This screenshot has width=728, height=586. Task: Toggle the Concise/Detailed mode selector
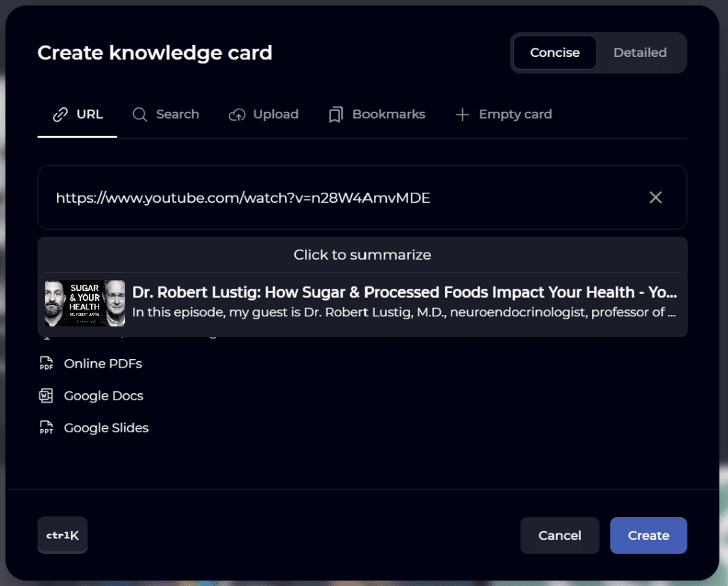598,53
